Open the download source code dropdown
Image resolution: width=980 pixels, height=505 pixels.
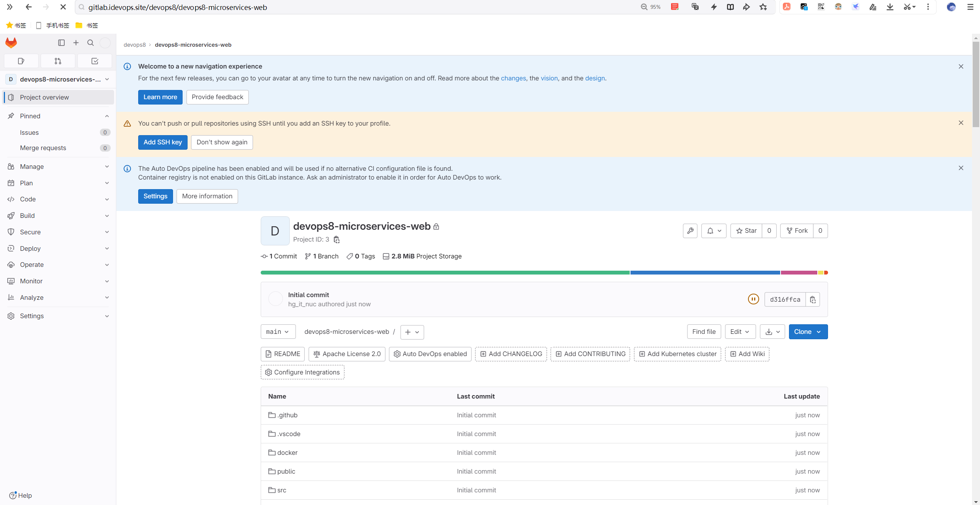772,332
